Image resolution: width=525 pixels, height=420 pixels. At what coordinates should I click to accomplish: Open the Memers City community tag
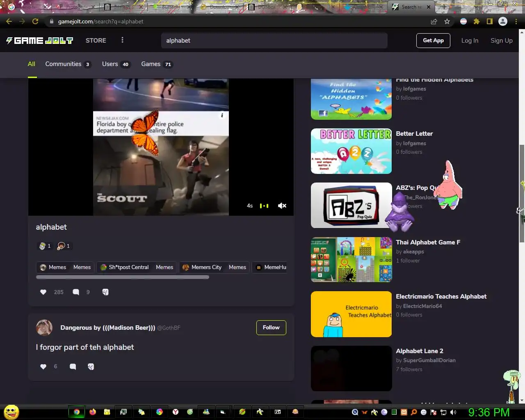tap(215, 267)
